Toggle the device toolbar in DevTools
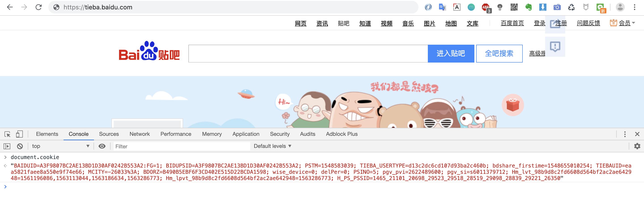 point(19,134)
